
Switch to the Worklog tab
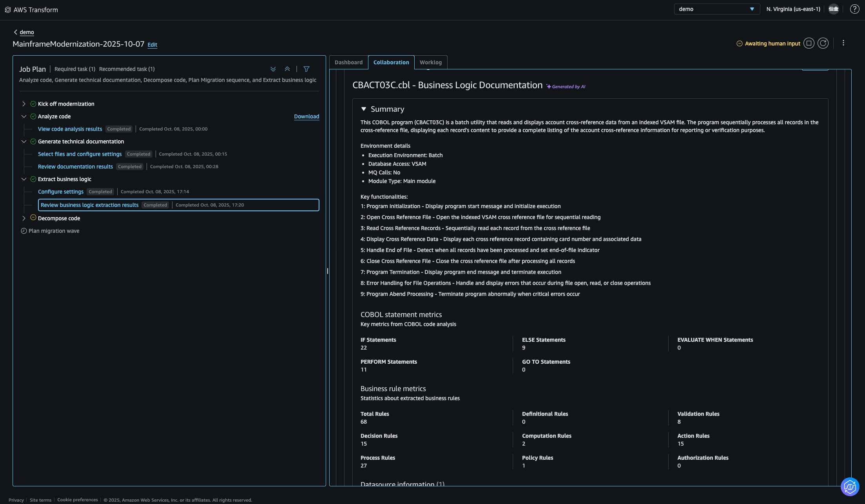pyautogui.click(x=430, y=62)
